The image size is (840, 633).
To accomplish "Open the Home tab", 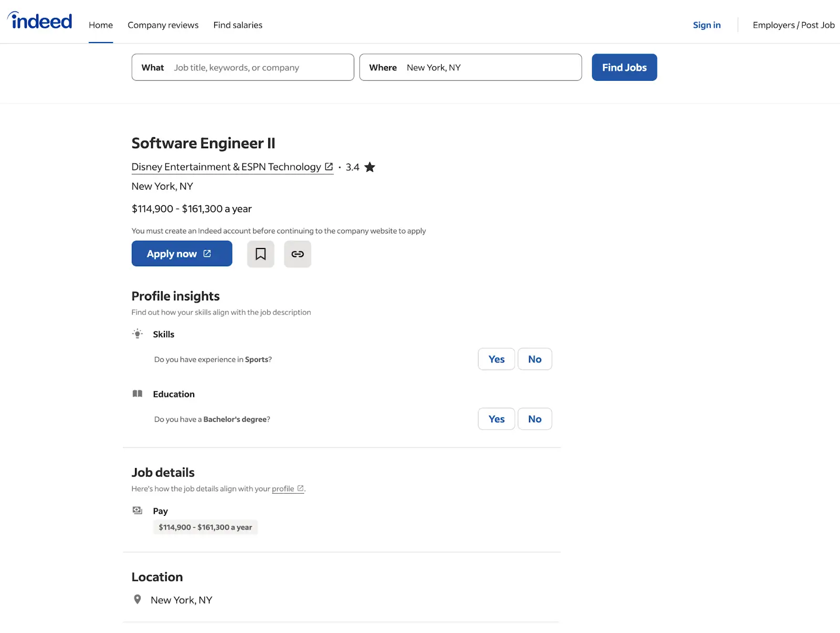I will [x=101, y=25].
